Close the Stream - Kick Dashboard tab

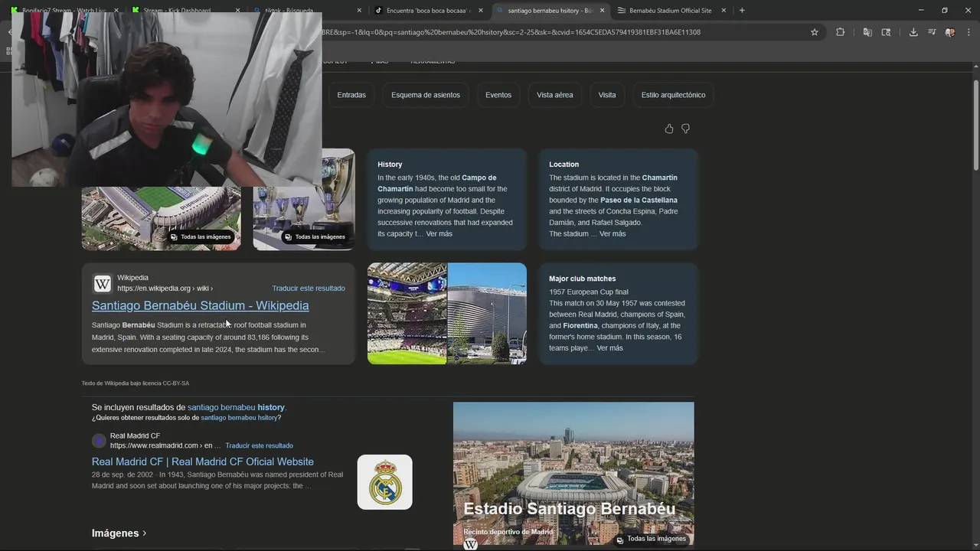pos(237,11)
